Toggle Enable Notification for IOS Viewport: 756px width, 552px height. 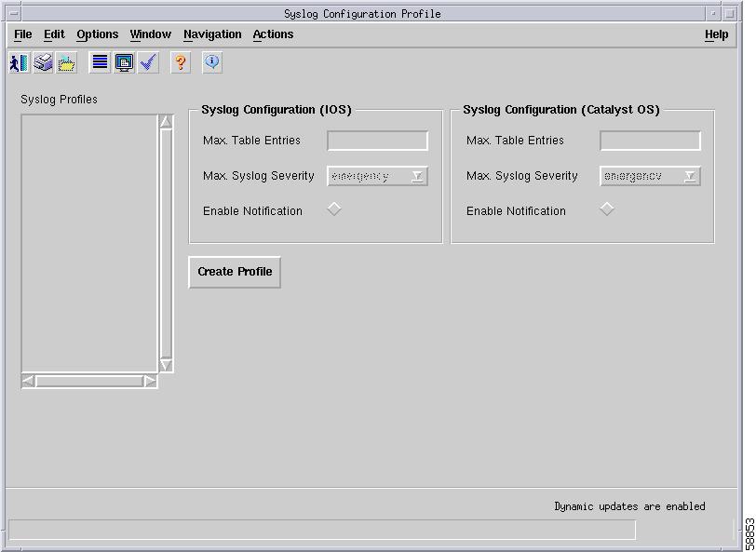coord(334,209)
